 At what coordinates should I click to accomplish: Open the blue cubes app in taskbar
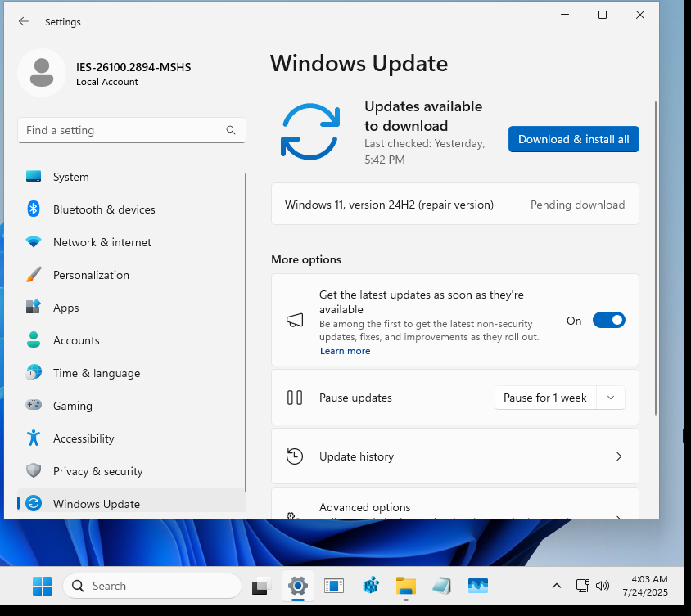(x=371, y=586)
